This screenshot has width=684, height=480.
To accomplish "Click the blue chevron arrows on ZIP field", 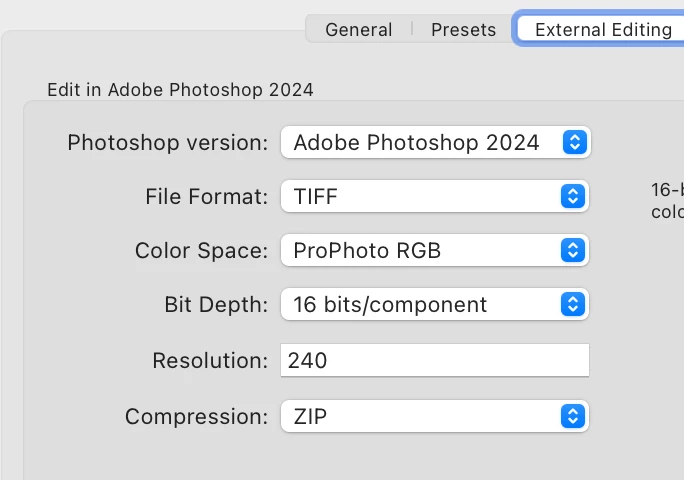I will tap(572, 416).
